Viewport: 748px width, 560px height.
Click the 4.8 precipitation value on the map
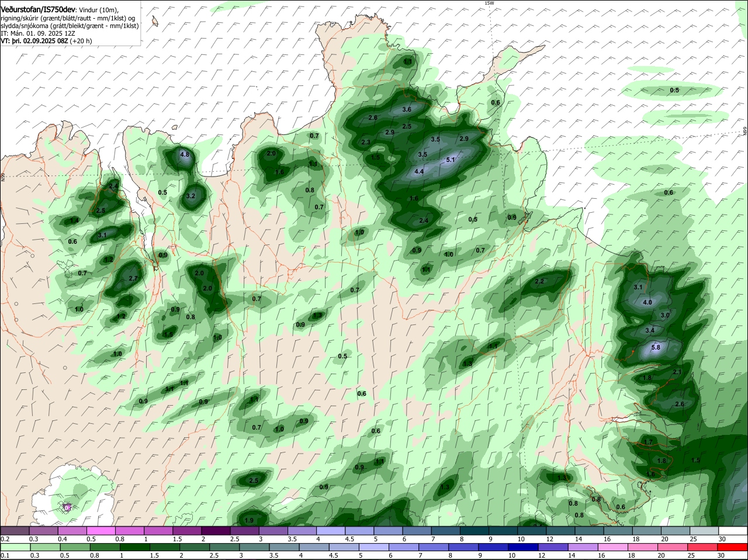point(185,154)
